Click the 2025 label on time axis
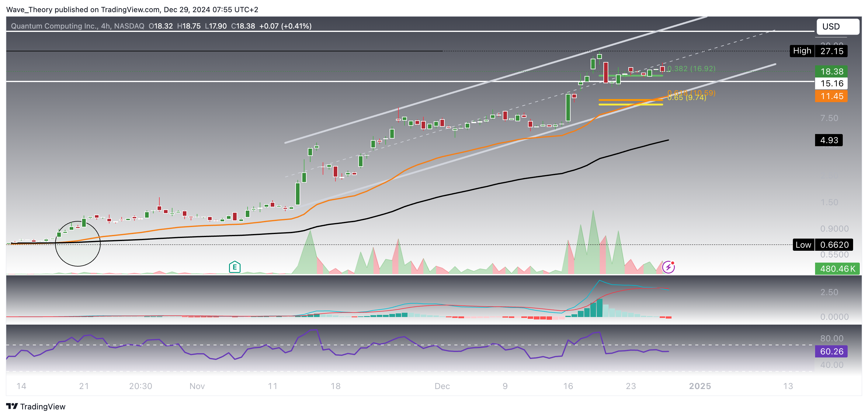 click(700, 386)
